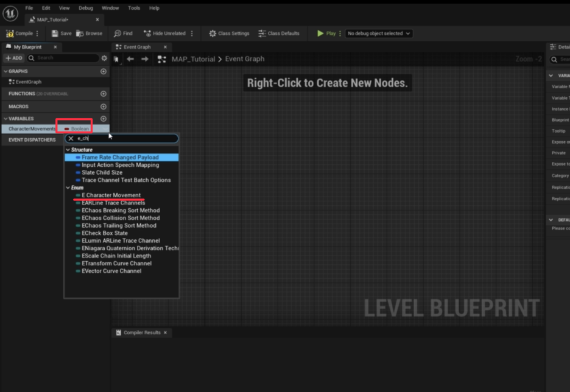The height and width of the screenshot is (392, 570).
Task: Add a new variable with plus icon
Action: tap(104, 119)
